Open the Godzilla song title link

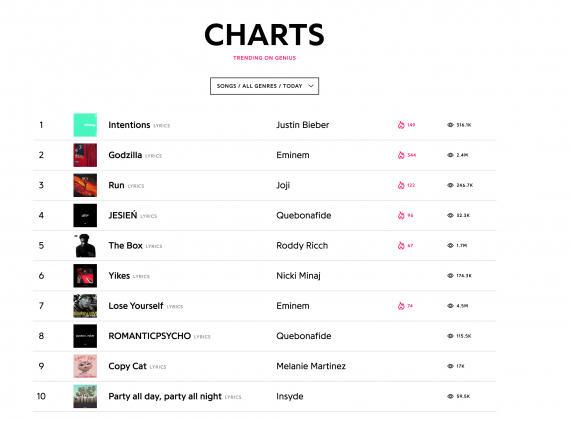(x=125, y=155)
